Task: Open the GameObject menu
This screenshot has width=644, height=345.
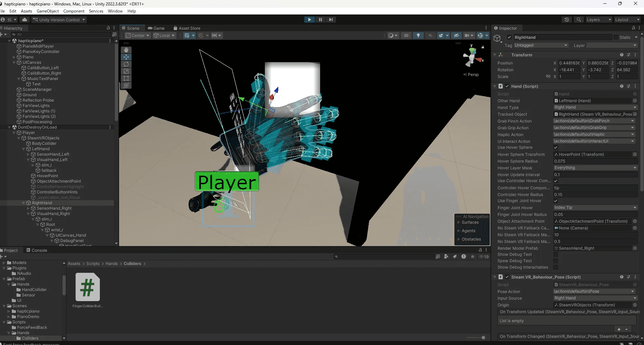Action: pos(48,11)
